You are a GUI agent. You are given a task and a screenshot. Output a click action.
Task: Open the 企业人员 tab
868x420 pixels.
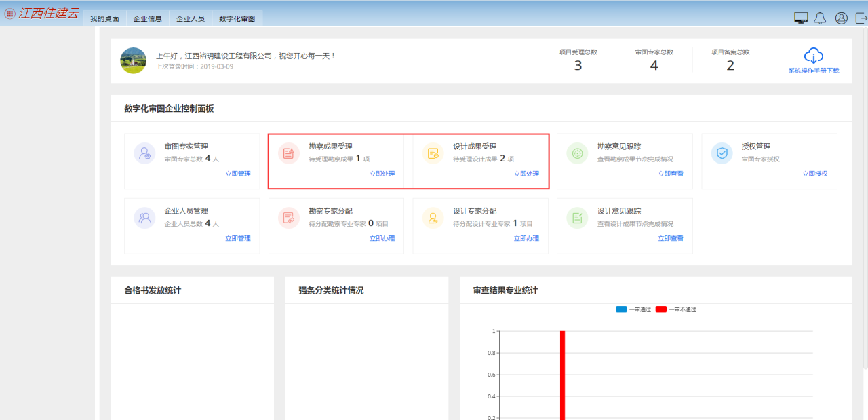point(191,18)
